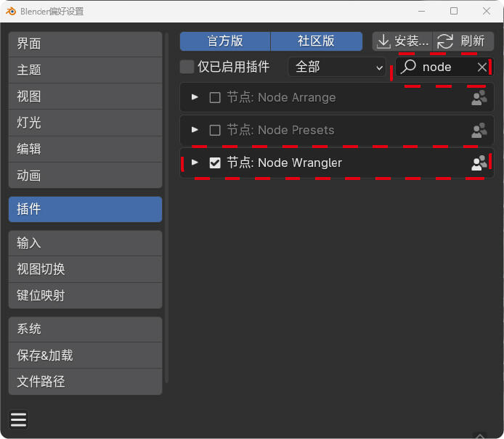Click community icon on Node Presets row
This screenshot has height=439, width=504.
(479, 131)
